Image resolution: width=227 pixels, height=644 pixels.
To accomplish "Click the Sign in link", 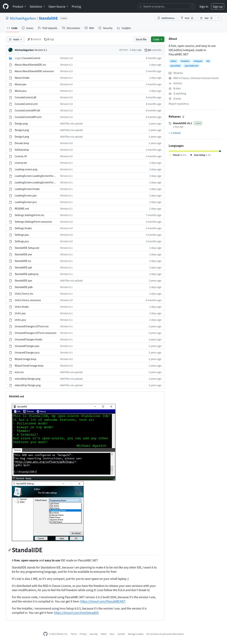I will coord(203,7).
